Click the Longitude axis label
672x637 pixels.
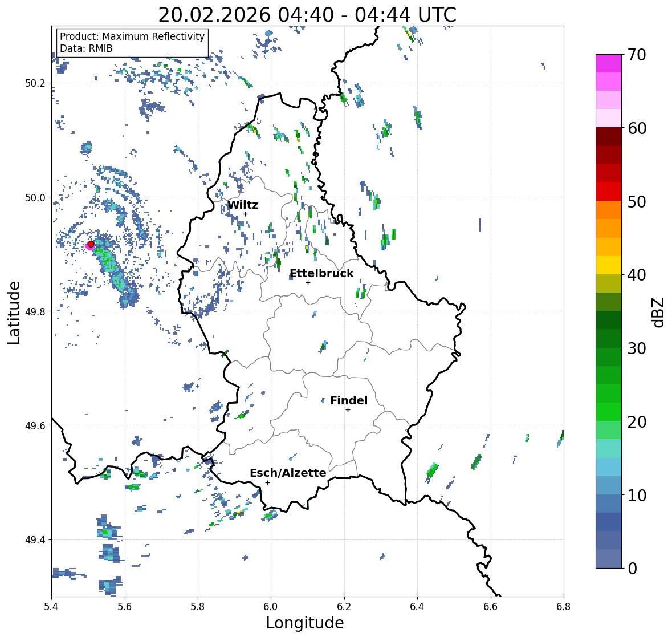[x=305, y=623]
